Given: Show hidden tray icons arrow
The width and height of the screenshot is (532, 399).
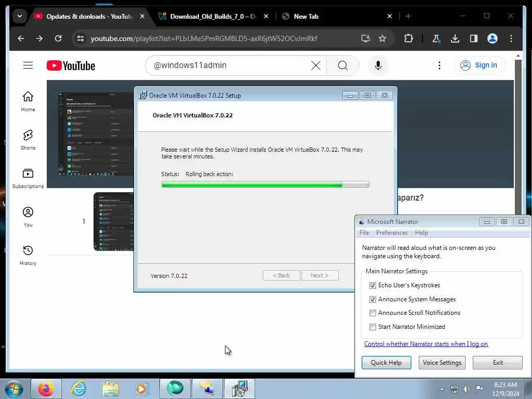Looking at the screenshot, I should [x=442, y=389].
